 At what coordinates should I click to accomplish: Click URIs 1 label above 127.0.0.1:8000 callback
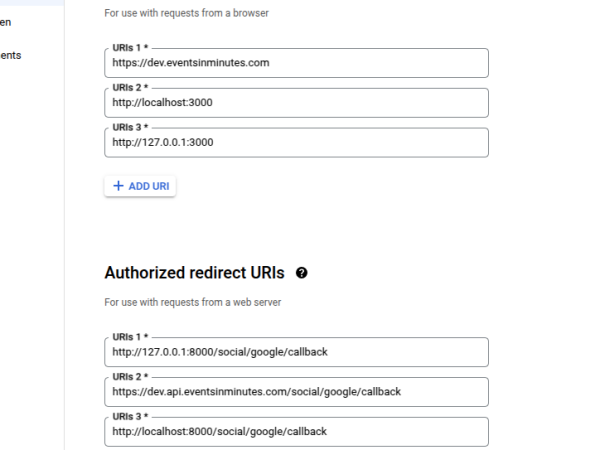click(x=130, y=337)
